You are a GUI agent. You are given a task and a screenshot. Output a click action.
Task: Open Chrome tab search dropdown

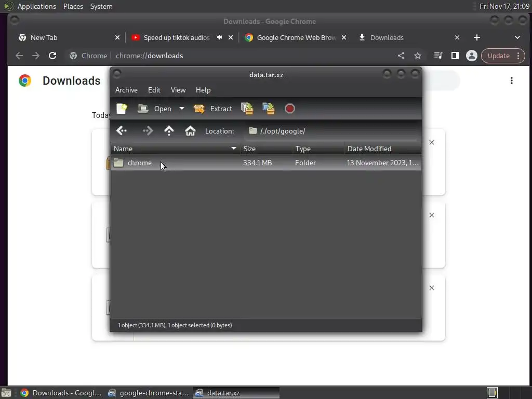tap(517, 37)
